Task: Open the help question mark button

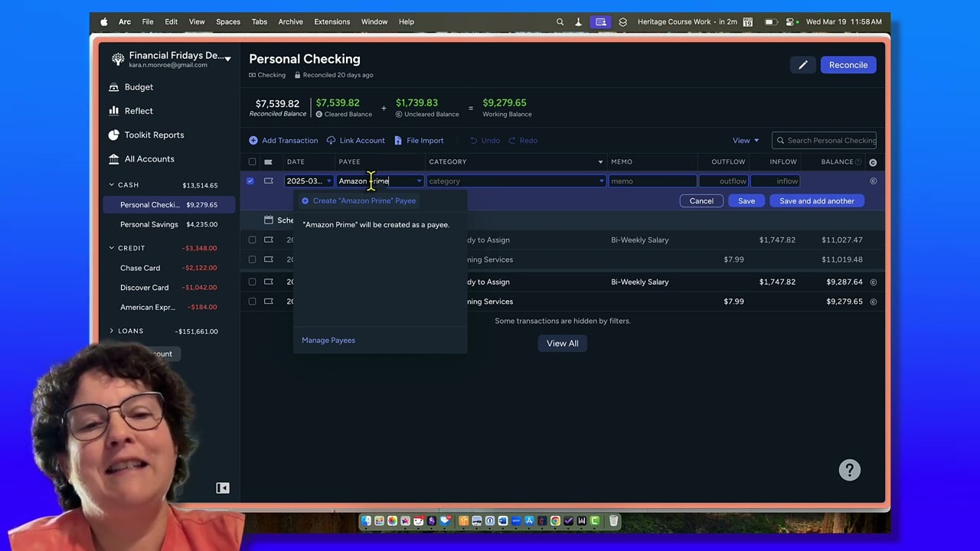Action: click(x=850, y=470)
